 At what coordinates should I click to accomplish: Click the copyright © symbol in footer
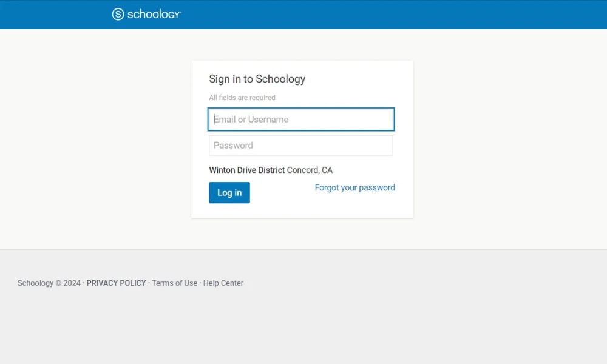[58, 283]
